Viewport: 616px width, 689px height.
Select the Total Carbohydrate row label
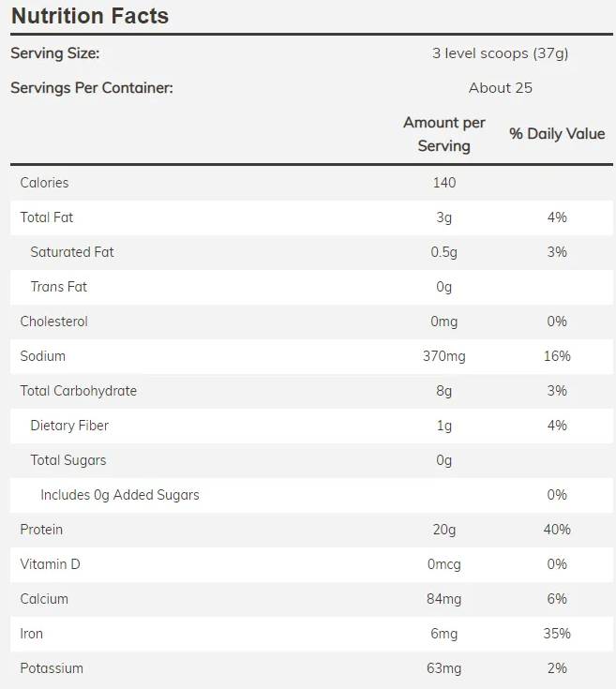tap(79, 391)
